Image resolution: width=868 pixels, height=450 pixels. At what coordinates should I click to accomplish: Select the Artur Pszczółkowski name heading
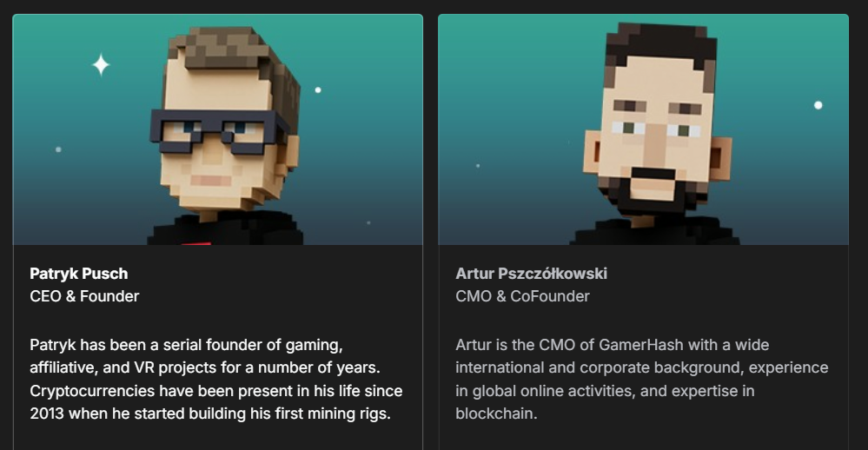(531, 274)
